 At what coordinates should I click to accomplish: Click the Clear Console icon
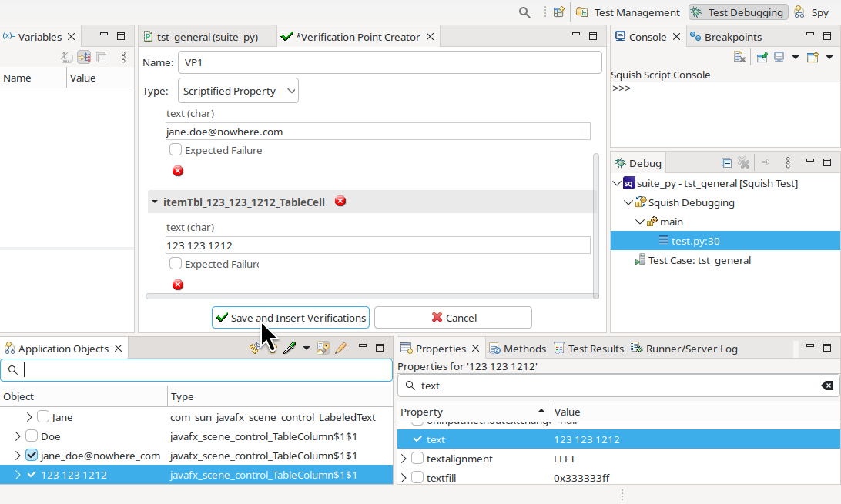click(x=739, y=57)
